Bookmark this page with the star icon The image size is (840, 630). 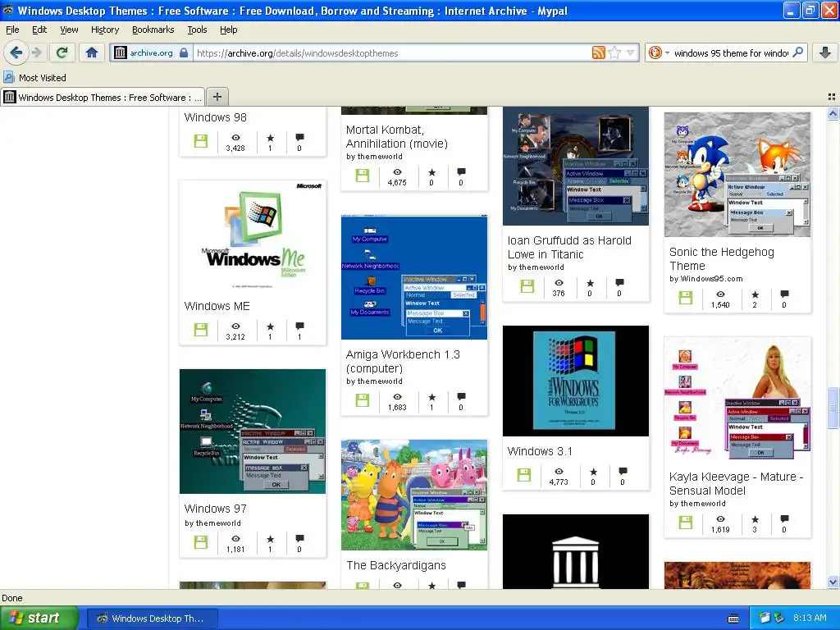614,52
